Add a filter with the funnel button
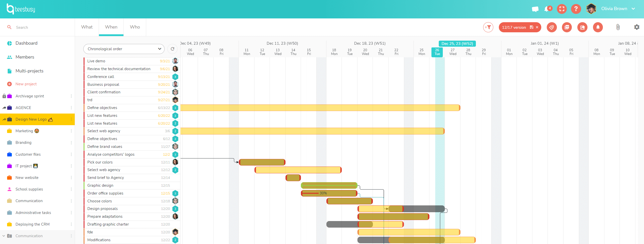This screenshot has height=244, width=644. 488,27
